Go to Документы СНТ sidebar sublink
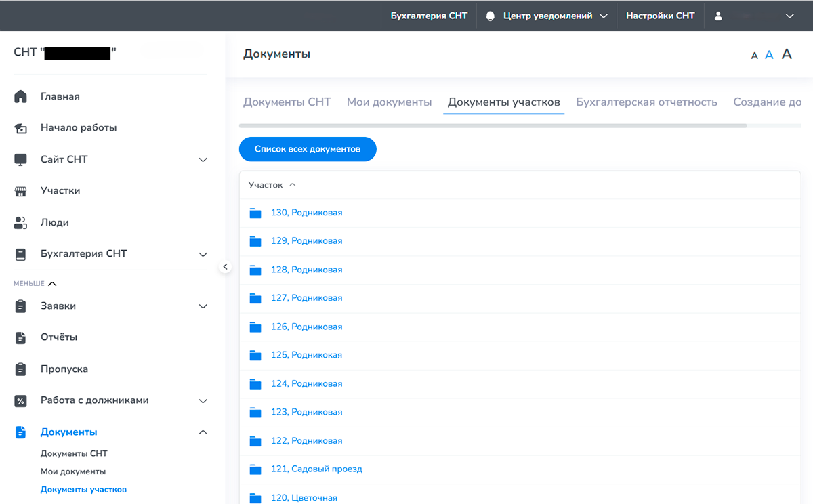Viewport: 813px width, 504px height. pyautogui.click(x=74, y=454)
